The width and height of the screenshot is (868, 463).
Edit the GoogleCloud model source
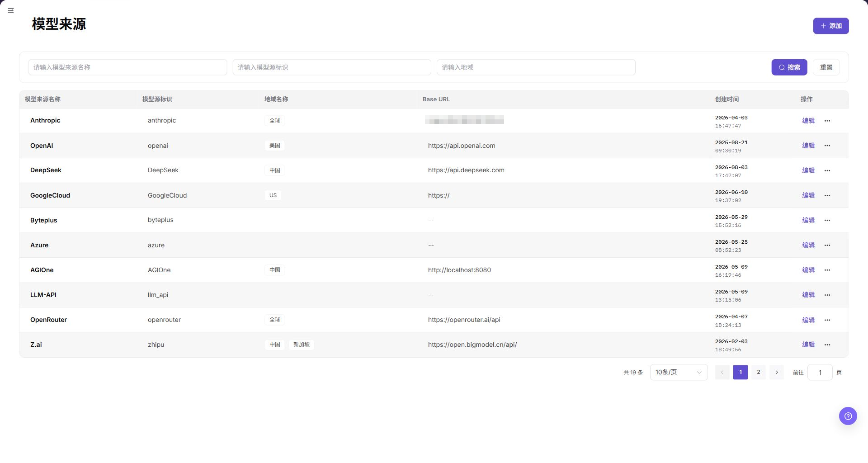808,195
